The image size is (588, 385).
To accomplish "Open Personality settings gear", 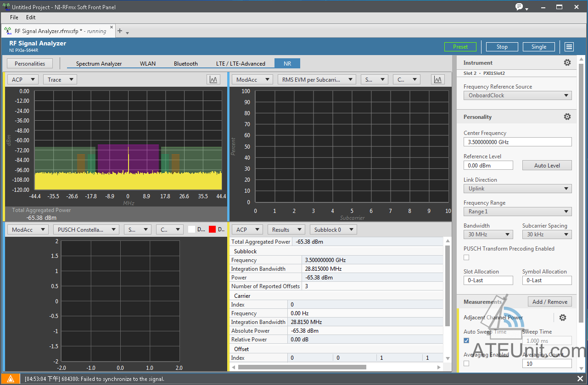I will [x=567, y=117].
